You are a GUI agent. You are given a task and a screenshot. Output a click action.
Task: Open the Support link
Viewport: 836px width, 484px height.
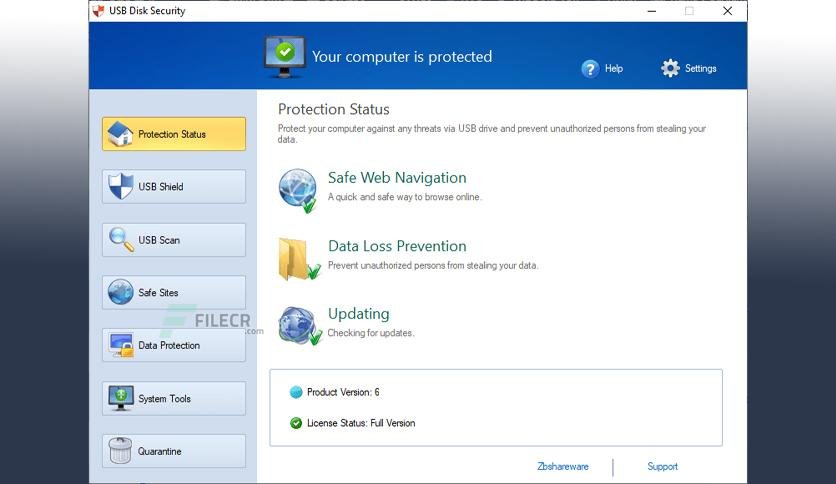tap(662, 466)
